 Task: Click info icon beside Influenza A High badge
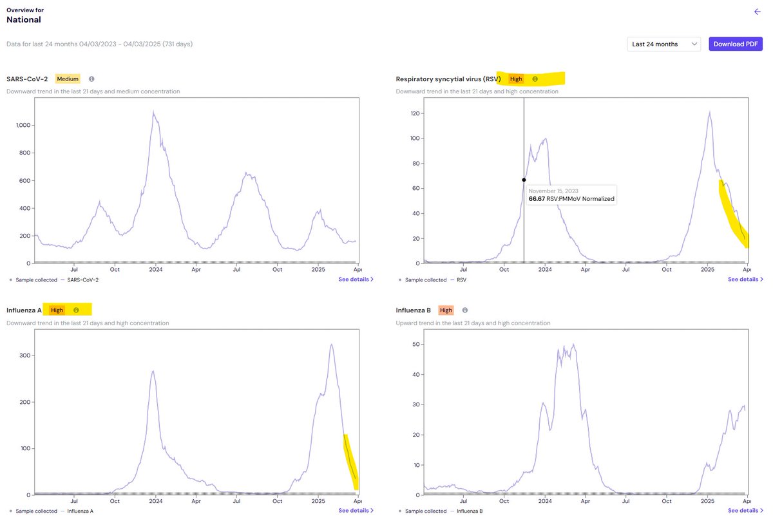click(76, 310)
